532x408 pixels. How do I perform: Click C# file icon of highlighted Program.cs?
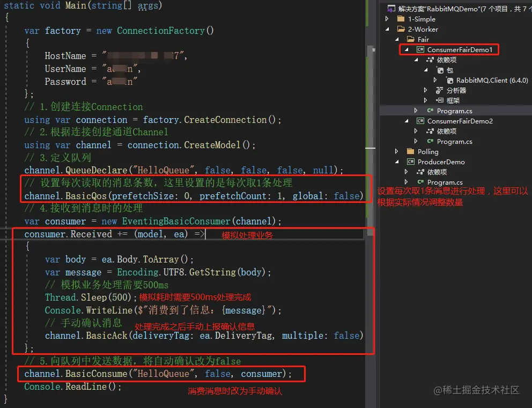[430, 111]
